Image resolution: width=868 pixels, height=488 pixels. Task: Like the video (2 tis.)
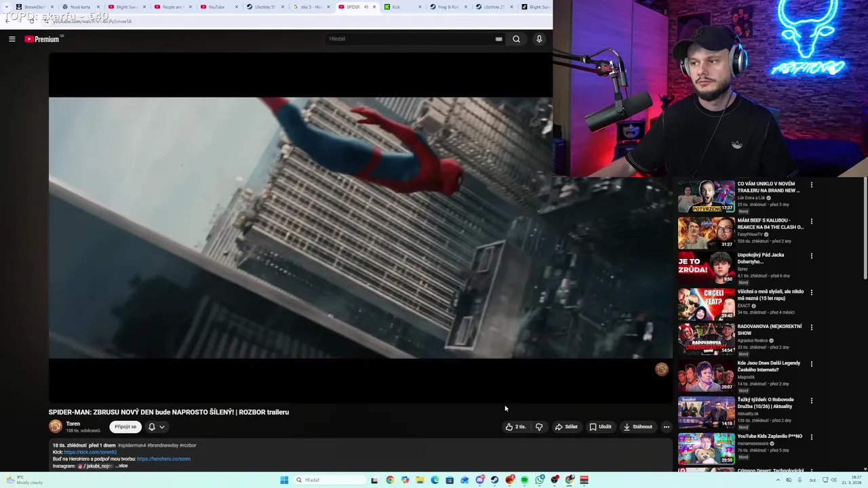point(515,427)
